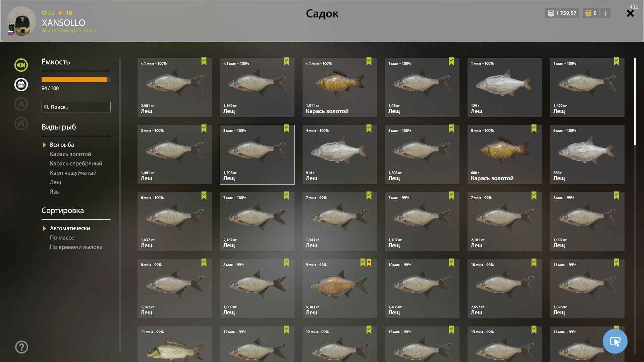Select the campfire sidebar icon
Image resolution: width=644 pixels, height=362 pixels.
click(x=21, y=104)
